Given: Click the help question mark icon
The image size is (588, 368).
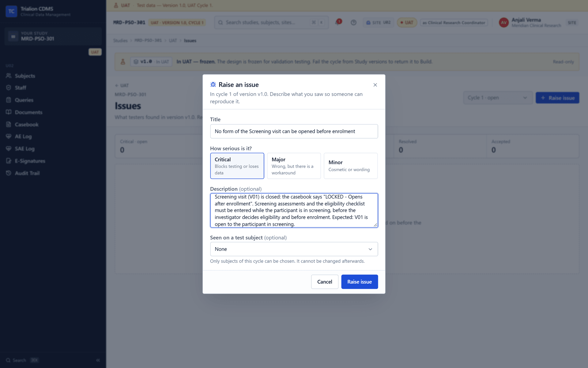Looking at the screenshot, I should pyautogui.click(x=353, y=22).
